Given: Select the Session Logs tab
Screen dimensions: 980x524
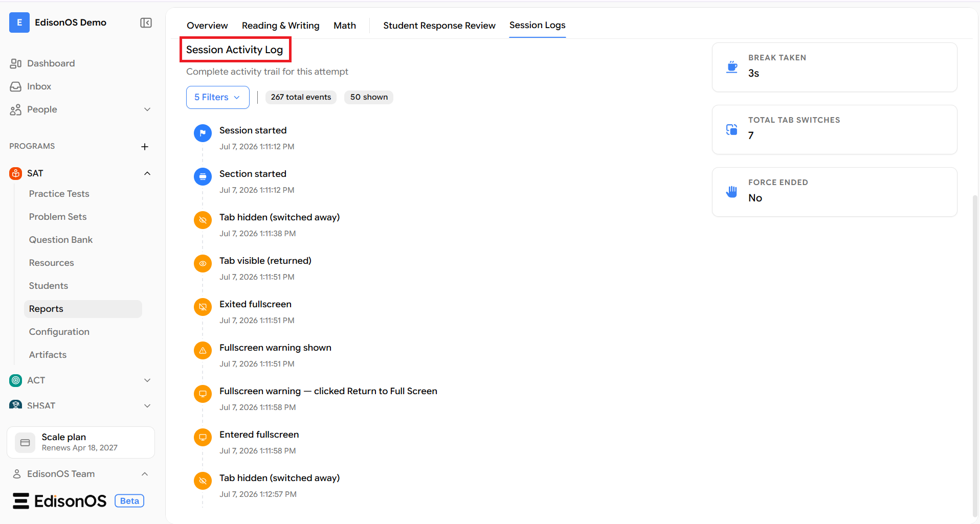Looking at the screenshot, I should click(537, 25).
